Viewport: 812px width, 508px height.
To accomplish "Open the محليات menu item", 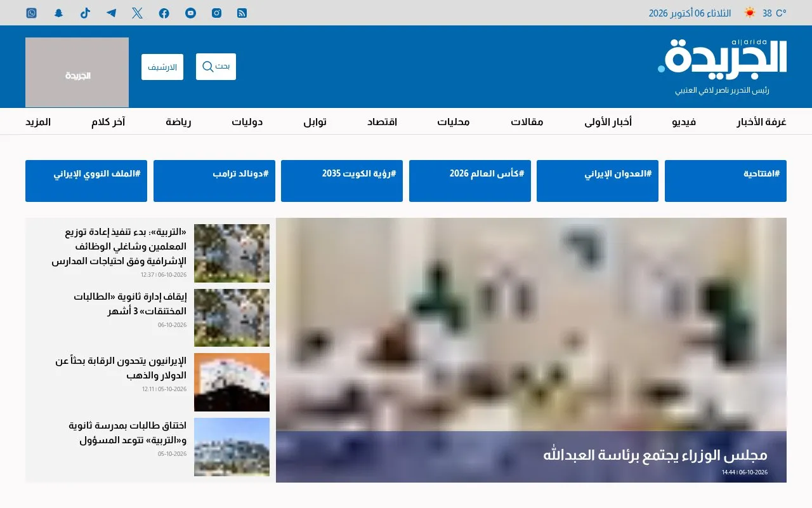I will coord(454,122).
